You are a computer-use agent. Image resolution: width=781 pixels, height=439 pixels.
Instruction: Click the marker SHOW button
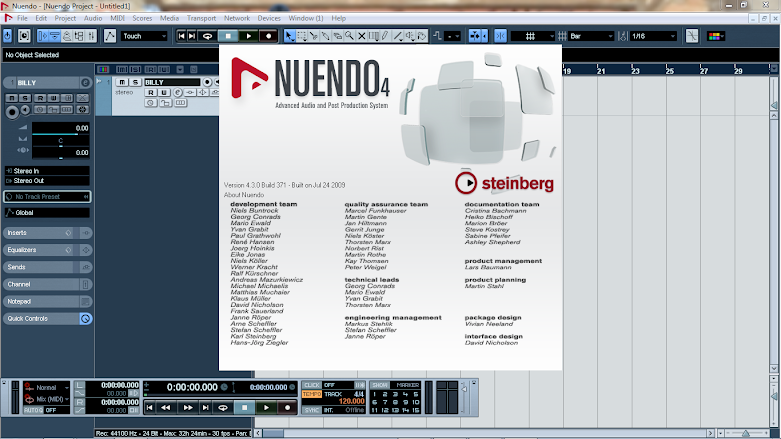click(380, 385)
